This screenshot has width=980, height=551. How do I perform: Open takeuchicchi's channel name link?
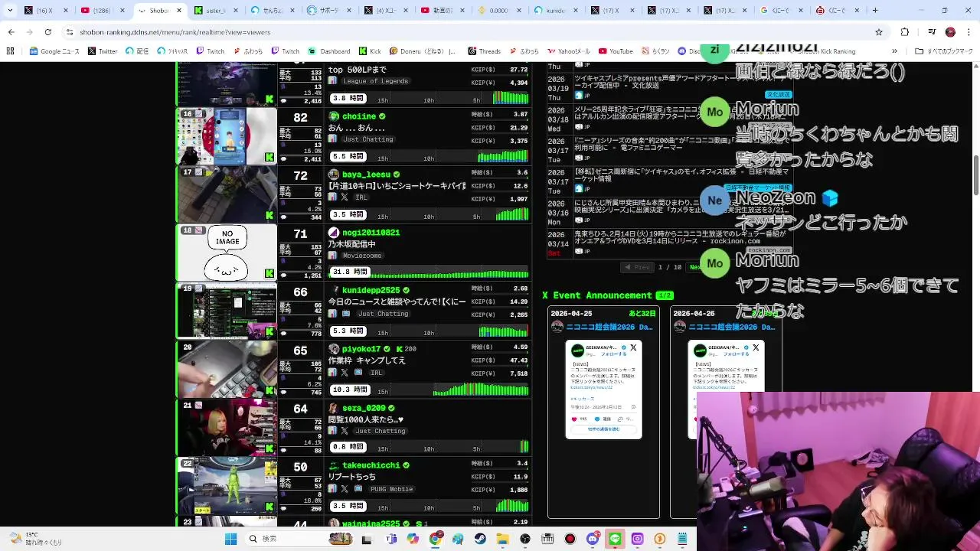tap(371, 465)
